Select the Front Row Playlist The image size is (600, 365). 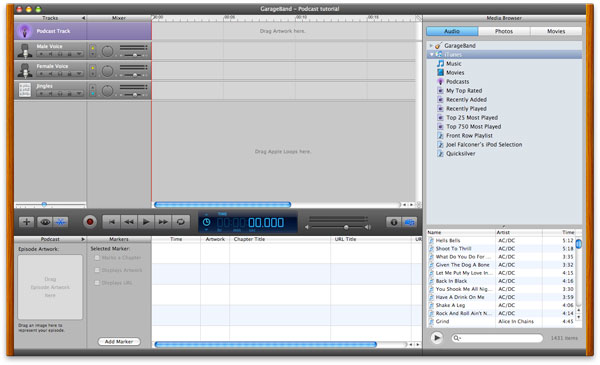(x=469, y=135)
